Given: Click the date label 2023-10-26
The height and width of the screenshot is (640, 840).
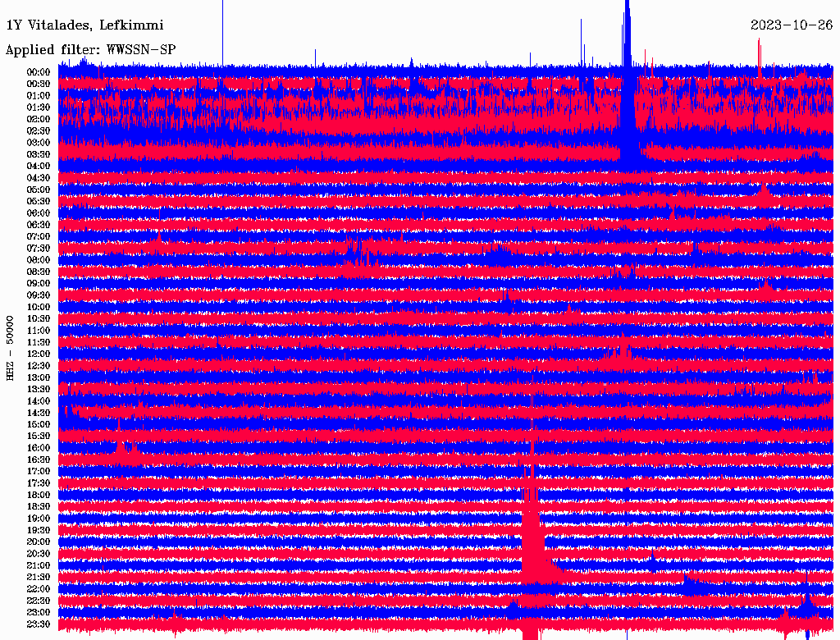Looking at the screenshot, I should pos(792,25).
